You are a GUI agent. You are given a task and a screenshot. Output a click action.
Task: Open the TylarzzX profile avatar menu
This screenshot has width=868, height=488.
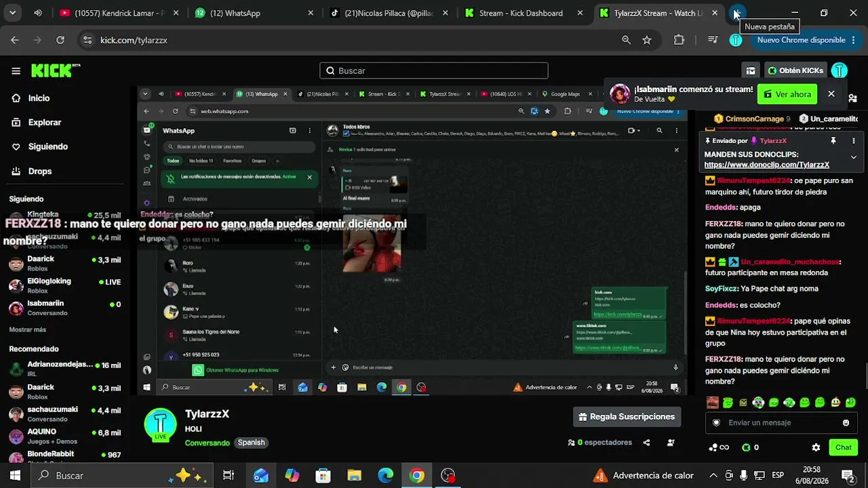pos(840,70)
